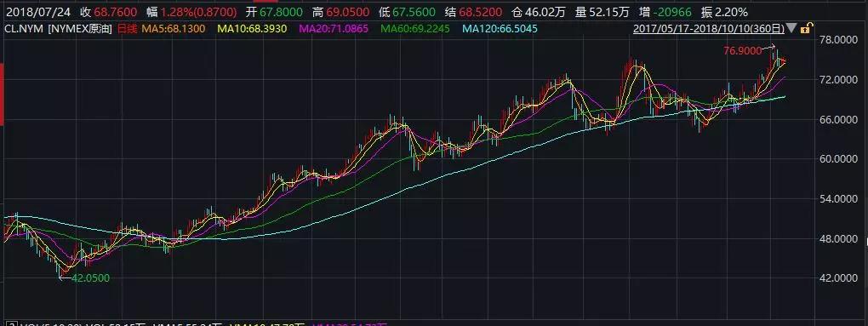
Task: Click the settlement price 结 68.5200
Action: 474,12
